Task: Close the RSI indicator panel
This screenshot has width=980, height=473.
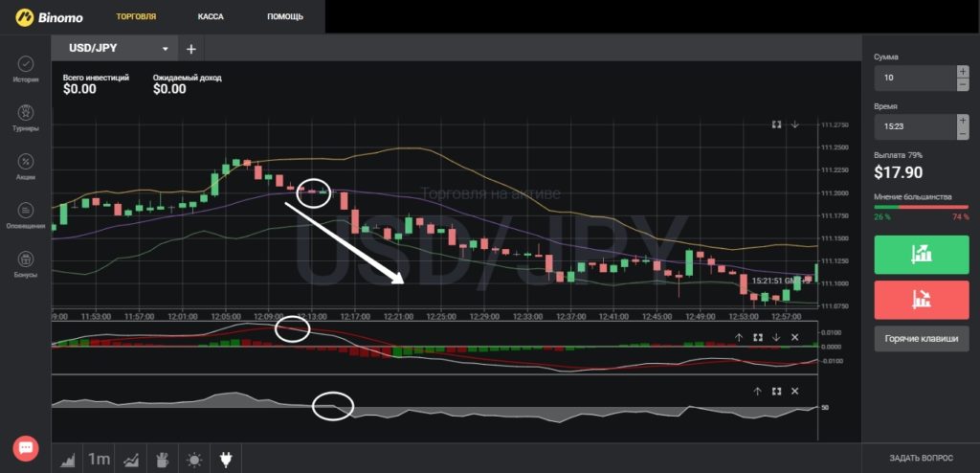Action: 795,391
